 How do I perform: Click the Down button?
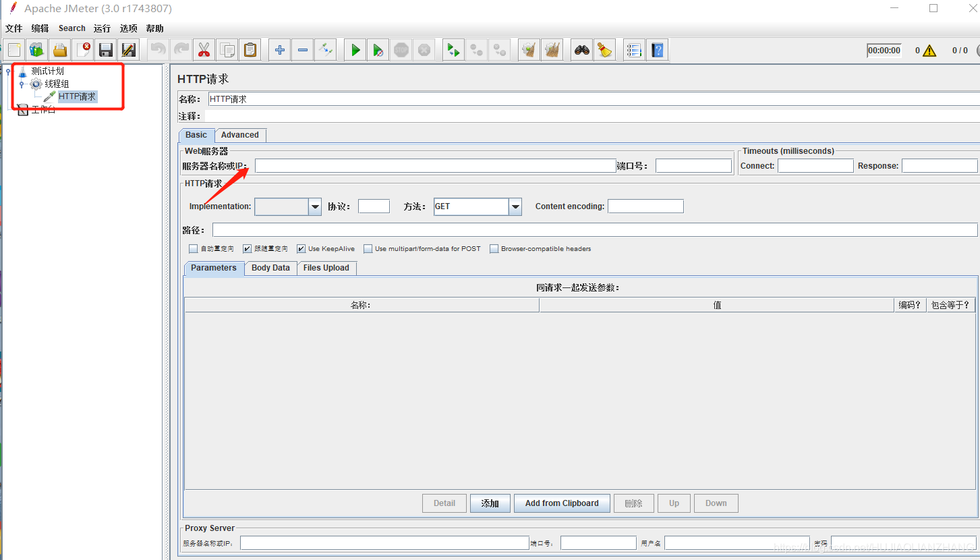pyautogui.click(x=716, y=503)
